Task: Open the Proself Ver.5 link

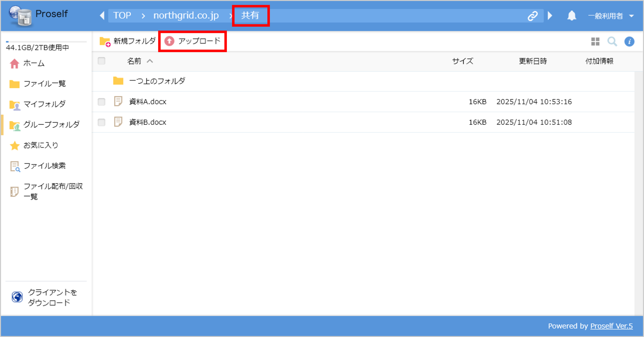Action: point(608,326)
